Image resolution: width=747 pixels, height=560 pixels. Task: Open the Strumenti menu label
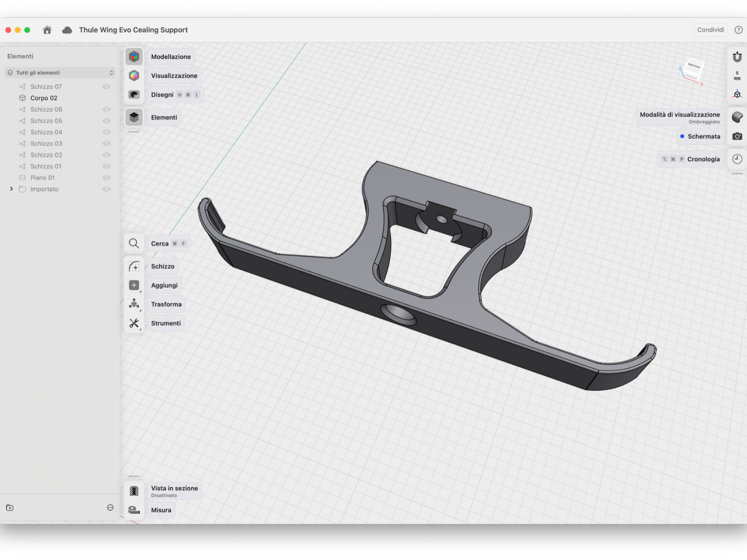[x=166, y=323]
